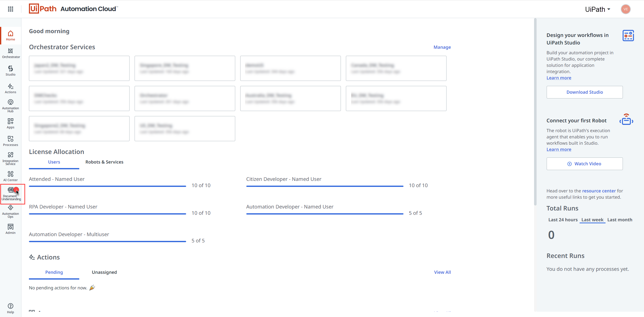Open the Admin section icon
The image size is (644, 317).
[x=11, y=229]
